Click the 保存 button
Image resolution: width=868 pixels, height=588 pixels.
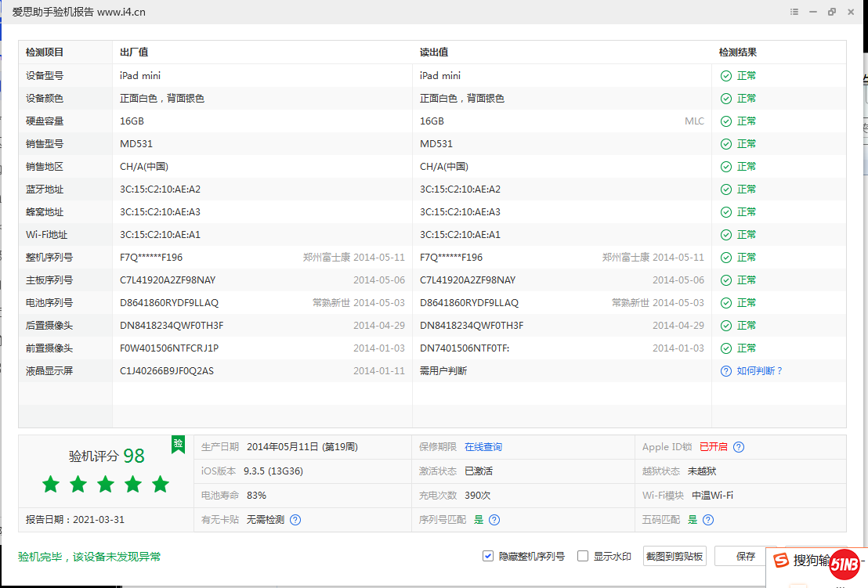click(x=745, y=556)
